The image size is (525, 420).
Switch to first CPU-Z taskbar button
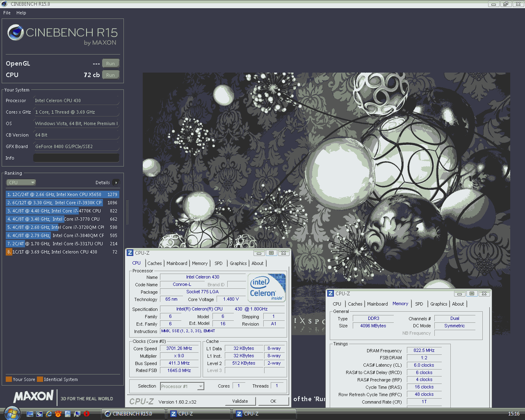tap(199, 414)
